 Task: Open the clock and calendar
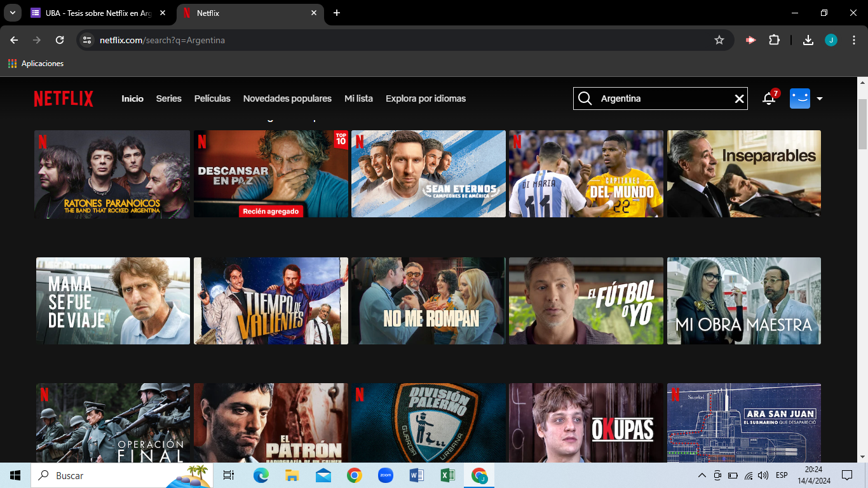coord(813,475)
